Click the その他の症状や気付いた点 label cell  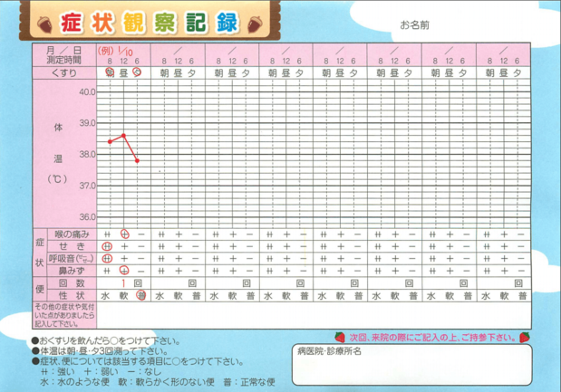point(64,316)
